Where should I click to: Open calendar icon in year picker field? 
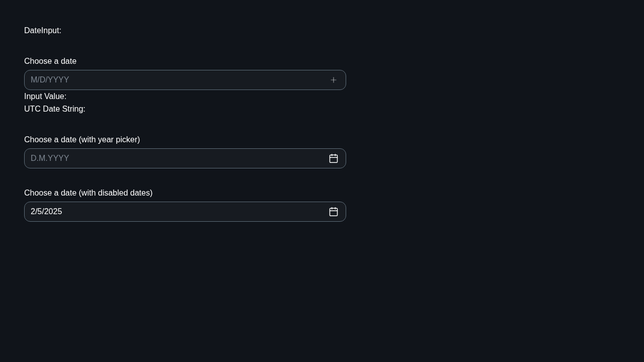coord(334,158)
